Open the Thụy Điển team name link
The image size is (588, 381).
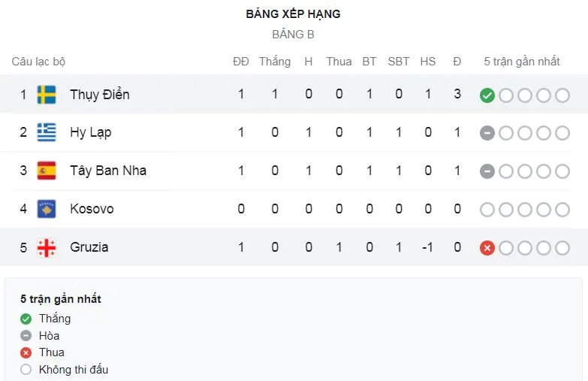[x=99, y=95]
